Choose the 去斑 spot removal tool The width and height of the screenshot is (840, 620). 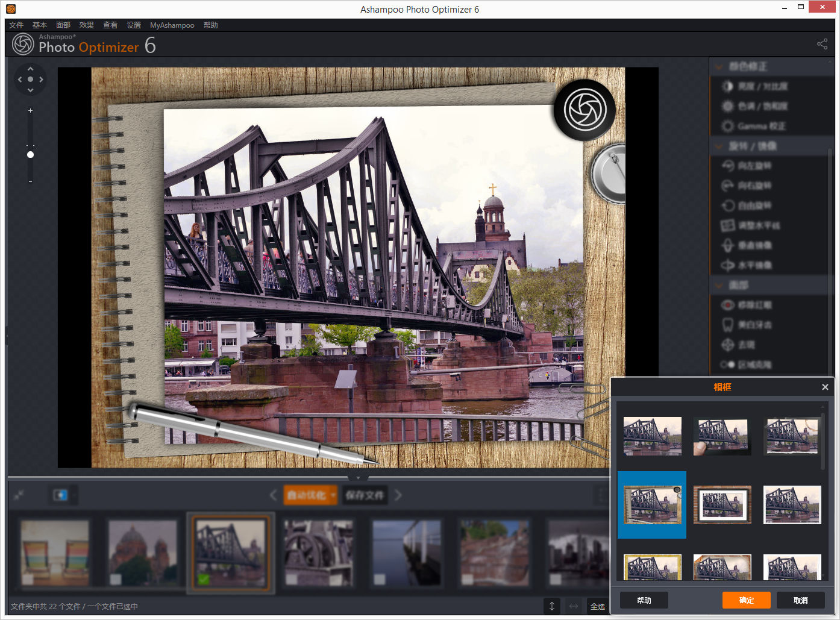click(x=738, y=345)
